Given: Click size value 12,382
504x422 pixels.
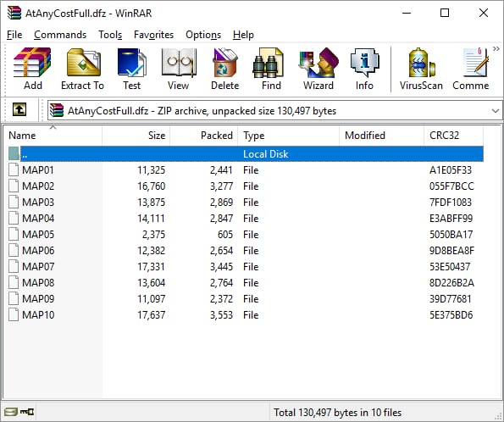Looking at the screenshot, I should coord(151,250).
